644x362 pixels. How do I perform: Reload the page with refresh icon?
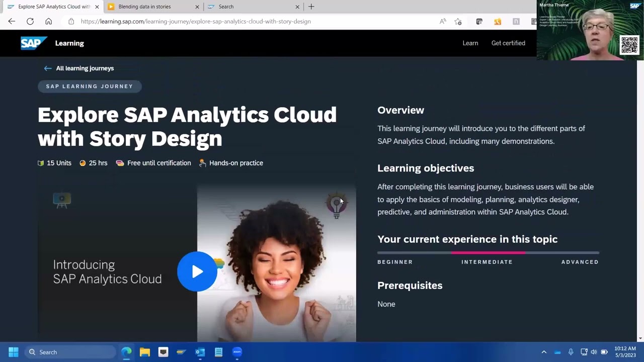click(x=30, y=21)
